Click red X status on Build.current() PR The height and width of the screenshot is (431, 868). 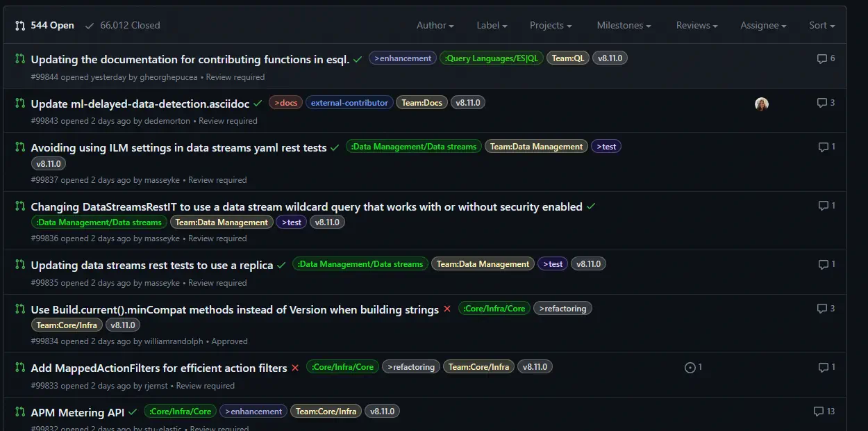coord(447,309)
